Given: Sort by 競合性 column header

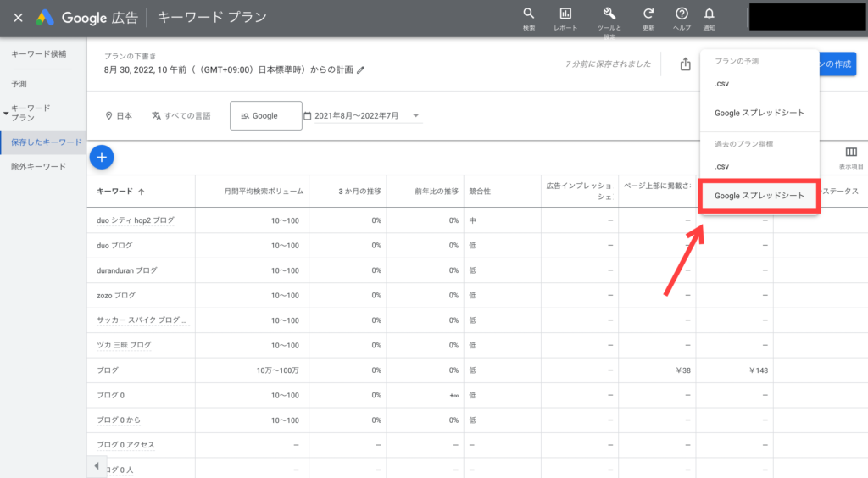Looking at the screenshot, I should coord(480,192).
